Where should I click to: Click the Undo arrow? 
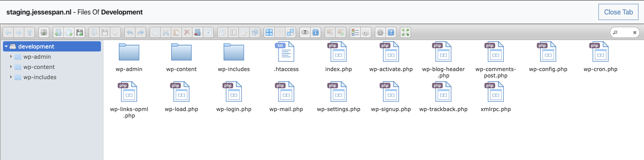(129, 32)
